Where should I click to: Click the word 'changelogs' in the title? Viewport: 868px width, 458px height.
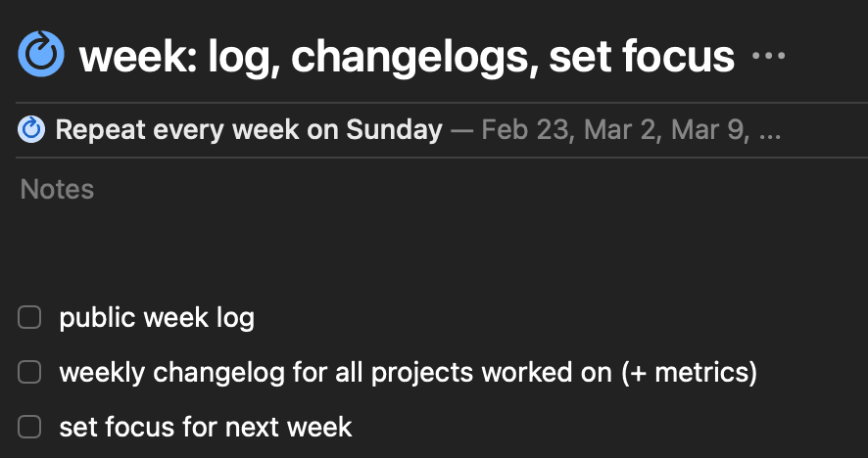click(x=412, y=57)
